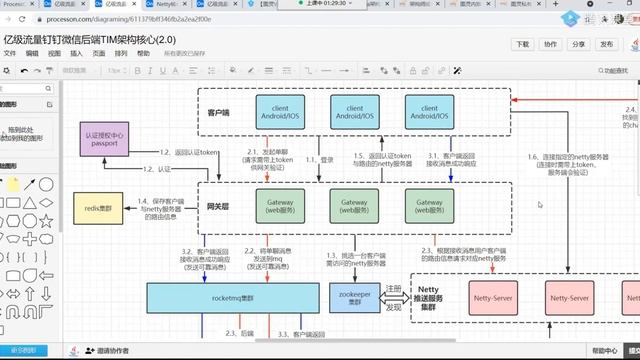Select the double-headed horizontal arrow shape
Viewport: 640px width, 360px height.
(13, 294)
